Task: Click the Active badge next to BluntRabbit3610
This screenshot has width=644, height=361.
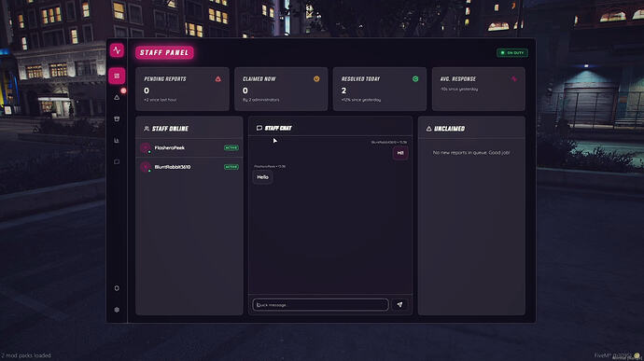Action: pos(231,167)
